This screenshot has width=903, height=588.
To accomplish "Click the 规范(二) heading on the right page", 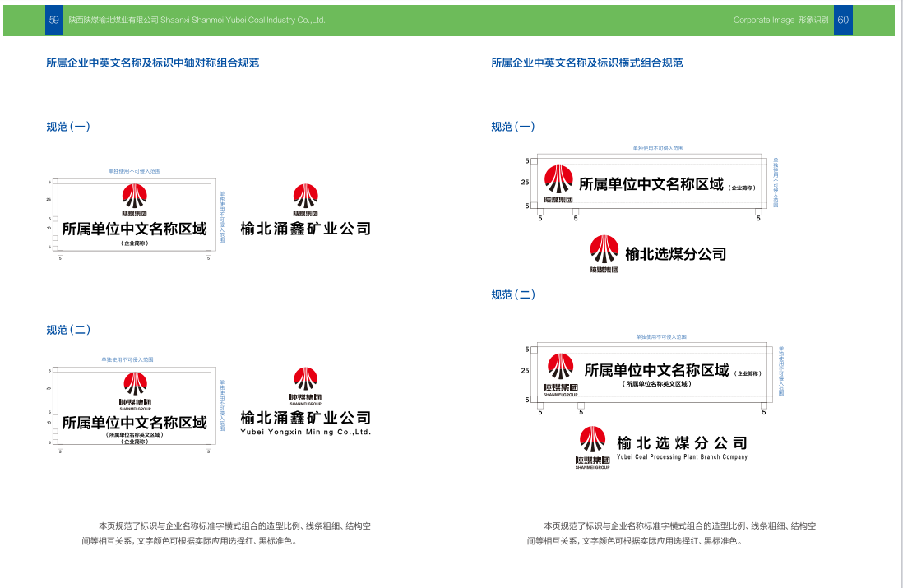I will [513, 294].
